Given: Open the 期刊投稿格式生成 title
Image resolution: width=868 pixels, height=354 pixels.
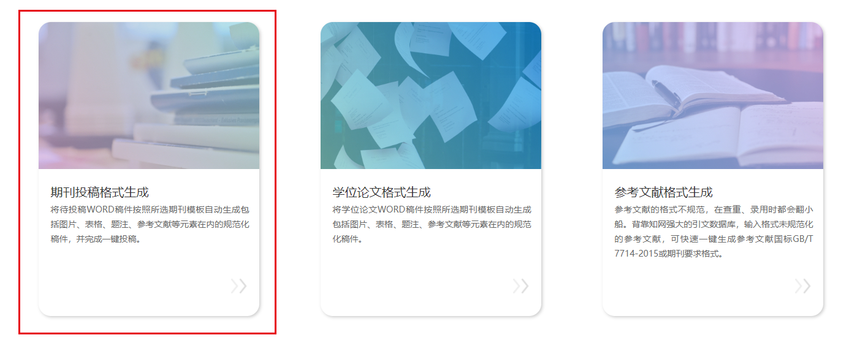Looking at the screenshot, I should pos(99,192).
